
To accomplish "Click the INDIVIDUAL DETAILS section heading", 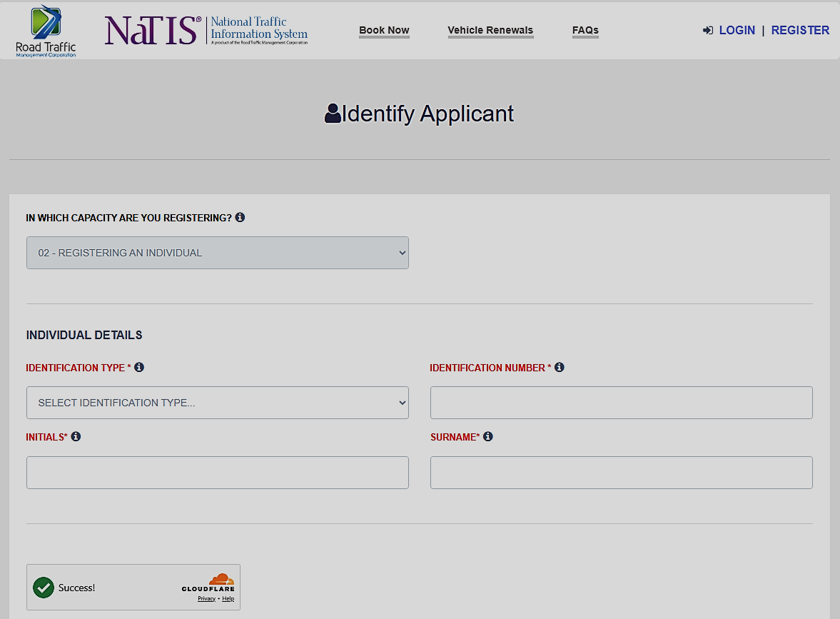I will [84, 335].
